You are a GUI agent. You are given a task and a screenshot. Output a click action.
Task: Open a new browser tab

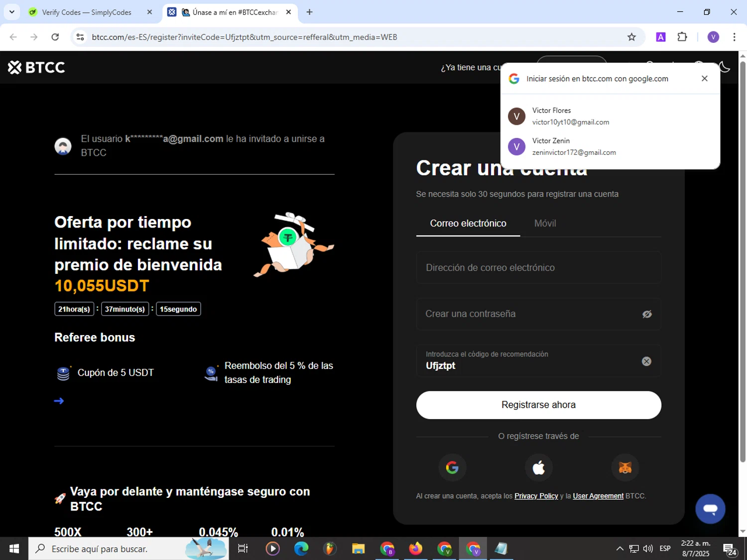(x=309, y=12)
